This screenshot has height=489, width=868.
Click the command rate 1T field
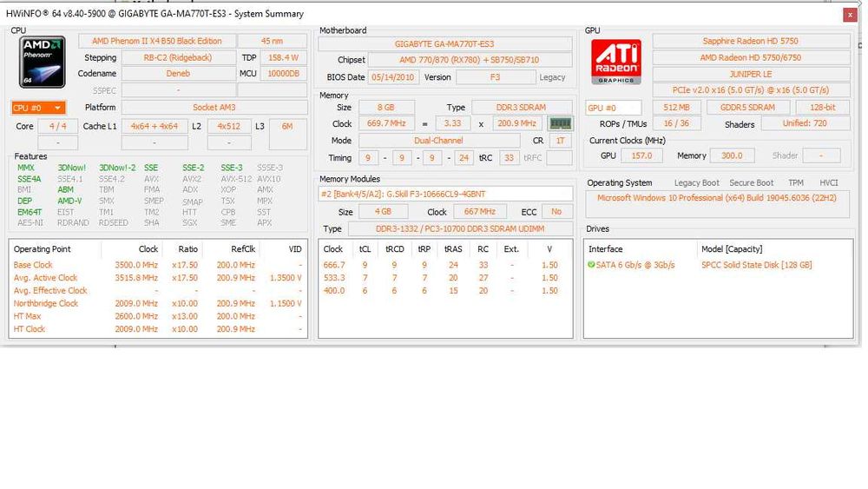pos(560,141)
